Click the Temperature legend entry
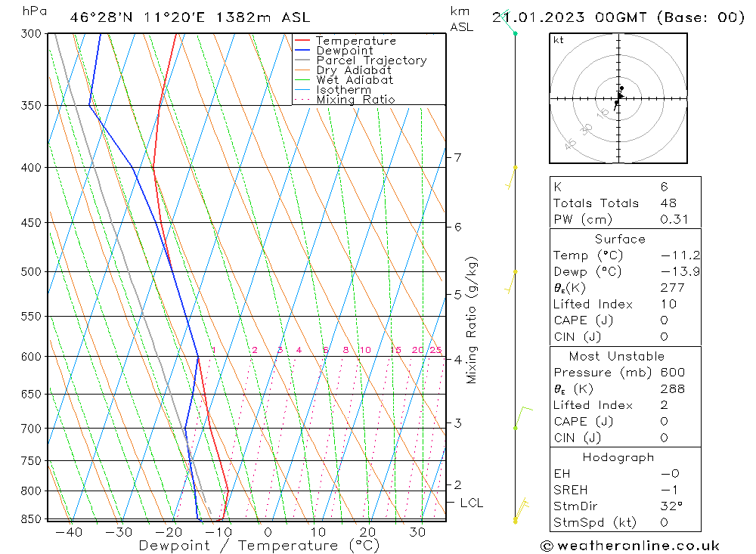Viewport: 756px width, 554px height. coord(345,41)
